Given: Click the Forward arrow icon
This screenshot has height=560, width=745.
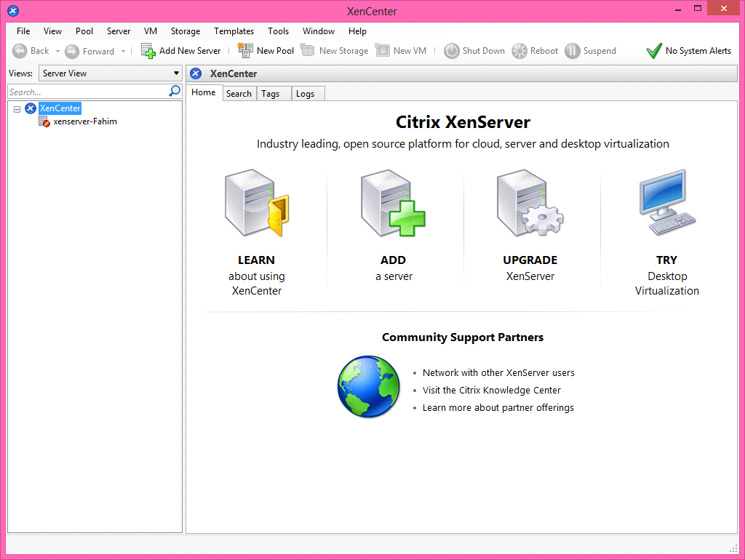Looking at the screenshot, I should pyautogui.click(x=72, y=51).
